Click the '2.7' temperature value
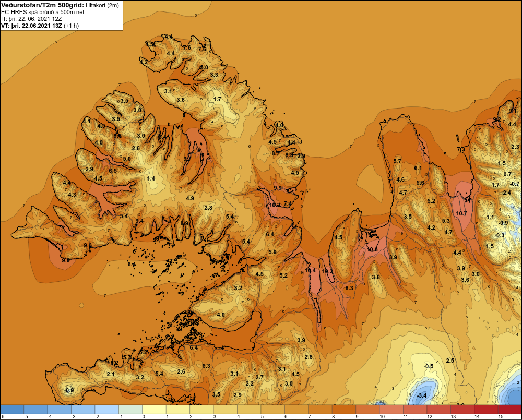The image size is (522, 420). point(259,377)
